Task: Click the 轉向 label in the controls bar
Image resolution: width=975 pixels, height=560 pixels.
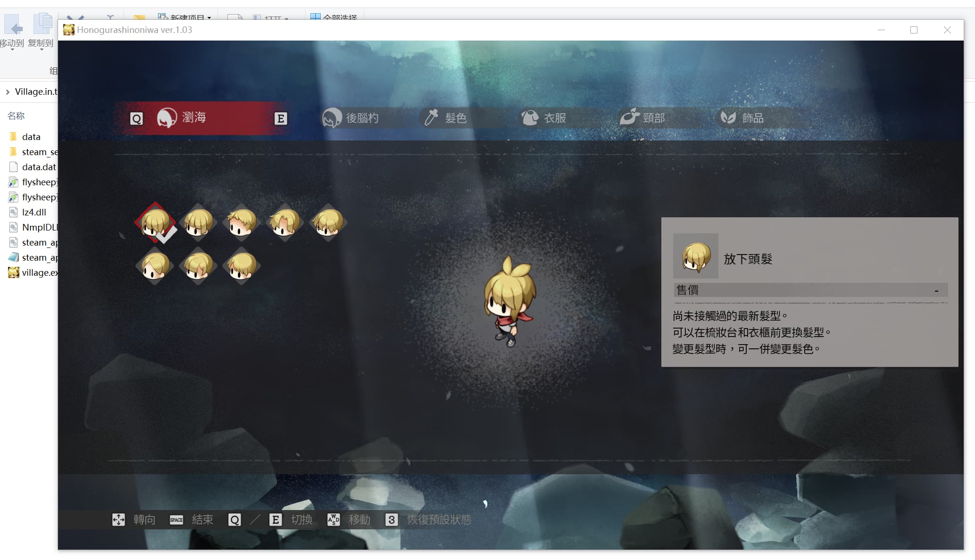Action: tap(144, 519)
